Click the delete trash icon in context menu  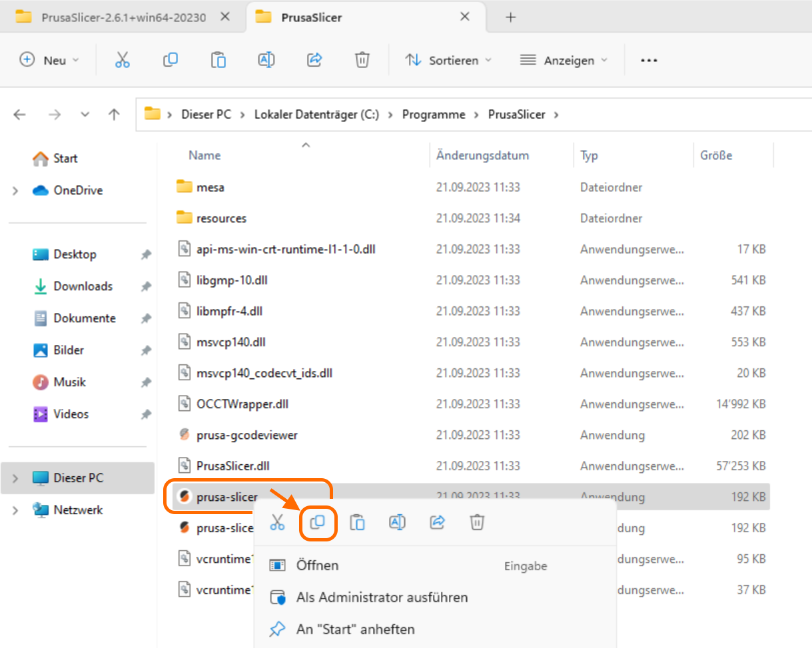click(477, 522)
